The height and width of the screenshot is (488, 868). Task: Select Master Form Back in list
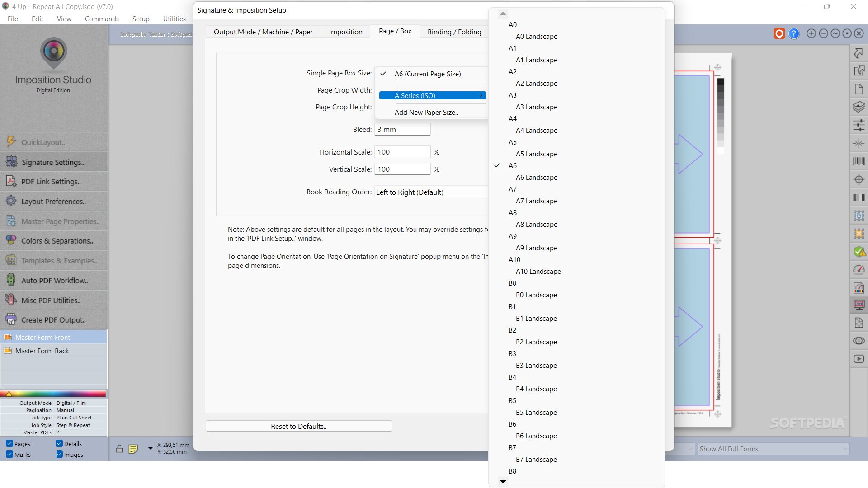click(x=54, y=351)
